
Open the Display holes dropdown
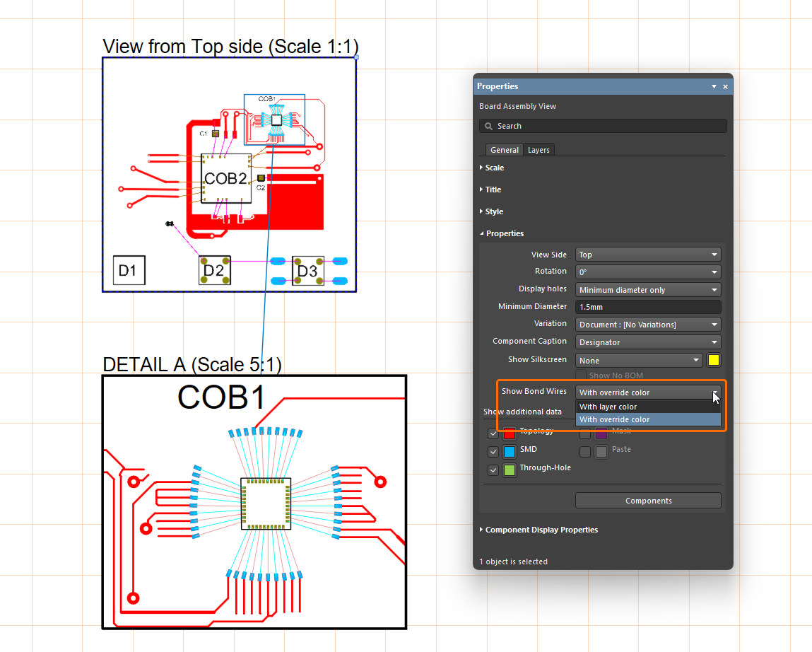[x=648, y=290]
